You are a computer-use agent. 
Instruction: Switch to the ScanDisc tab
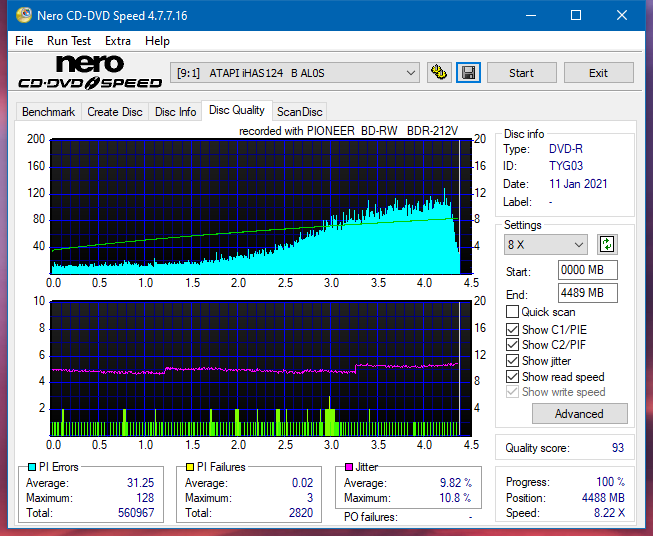pyautogui.click(x=299, y=112)
